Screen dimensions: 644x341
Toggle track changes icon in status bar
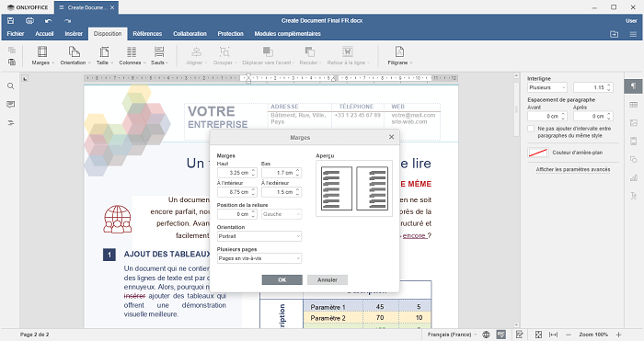point(520,335)
